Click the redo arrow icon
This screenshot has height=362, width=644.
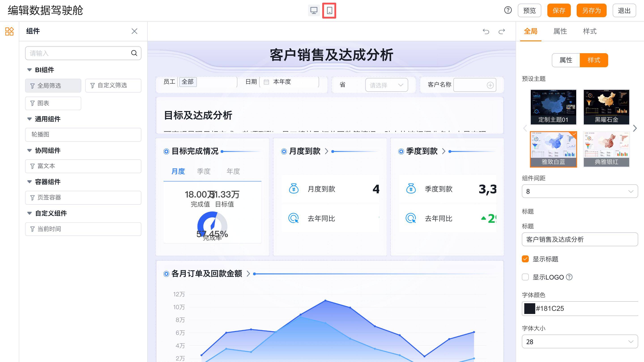(x=501, y=32)
